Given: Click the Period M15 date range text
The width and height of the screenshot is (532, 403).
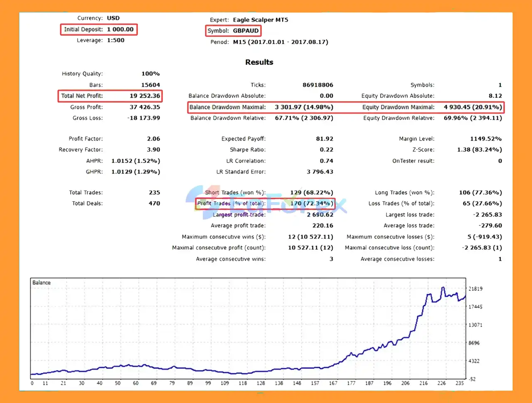Looking at the screenshot, I should [x=281, y=42].
